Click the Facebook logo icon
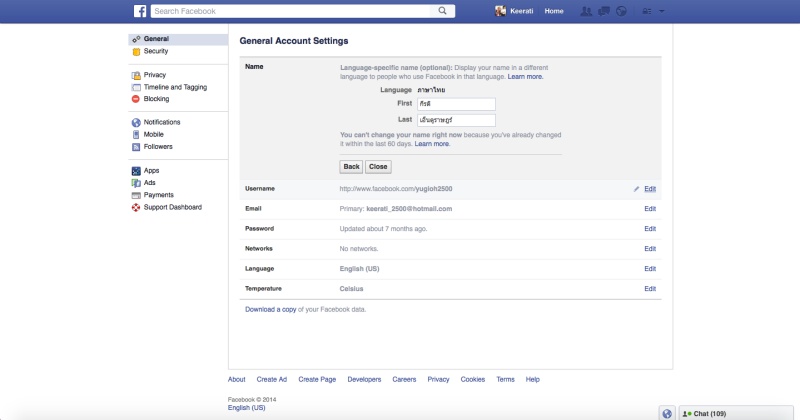 point(140,11)
